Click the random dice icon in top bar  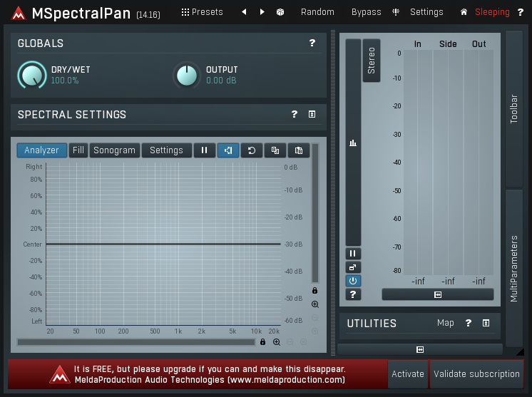click(281, 12)
